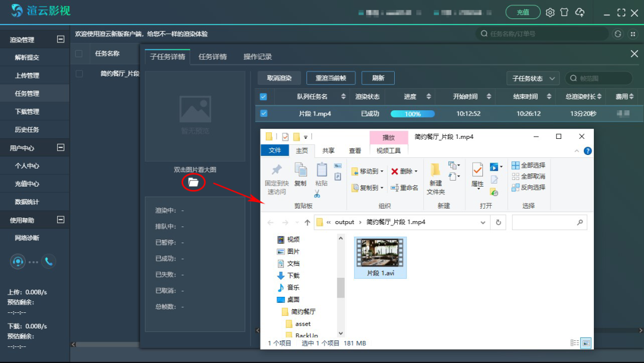Click the phone contact icon in sidebar
Viewport: 644px width, 363px height.
pyautogui.click(x=48, y=261)
